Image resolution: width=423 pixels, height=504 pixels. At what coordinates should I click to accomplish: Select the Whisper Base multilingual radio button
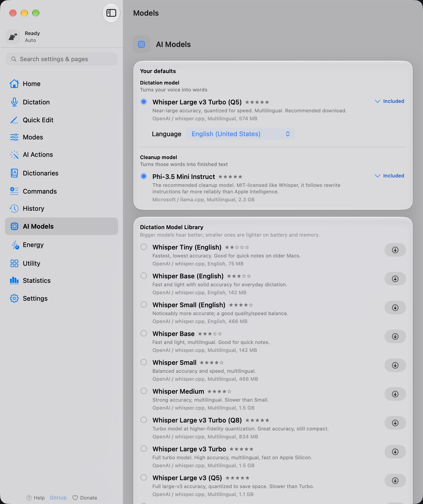[144, 333]
